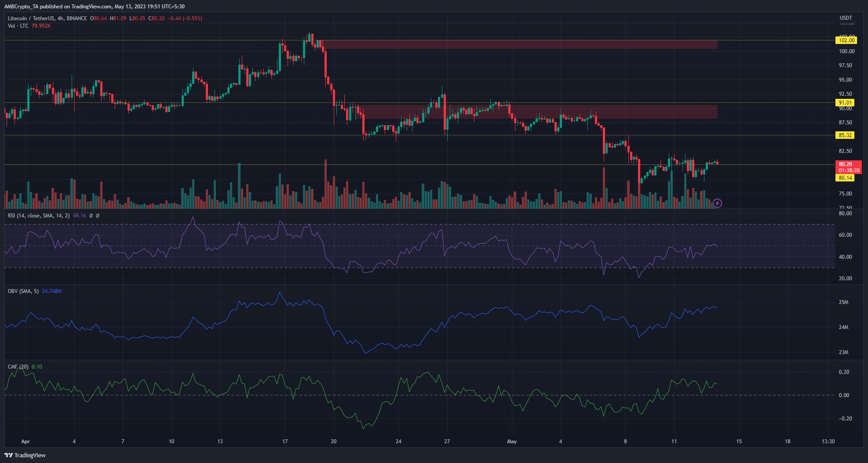Click the change value −0.44 (−0.55%)
This screenshot has width=868, height=463.
coord(185,18)
